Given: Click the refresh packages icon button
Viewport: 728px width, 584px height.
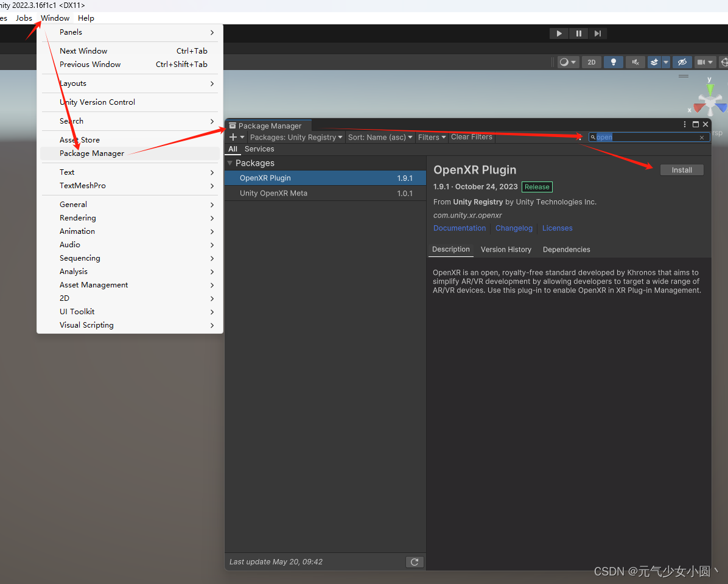Looking at the screenshot, I should coord(415,562).
